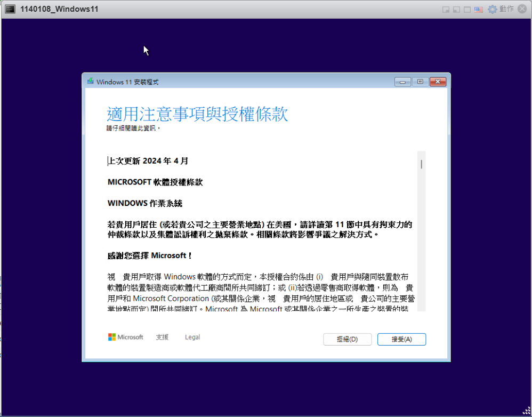Open the 支援 support link

(162, 337)
